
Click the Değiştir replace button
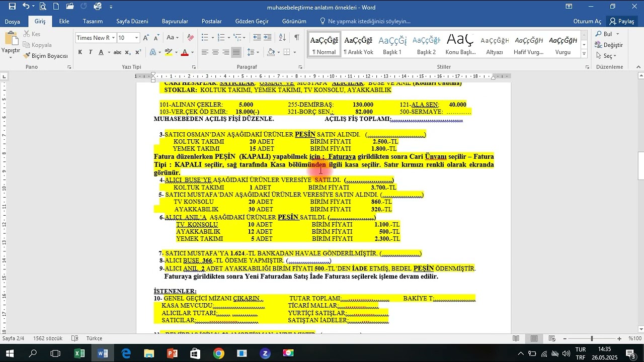[x=609, y=45]
